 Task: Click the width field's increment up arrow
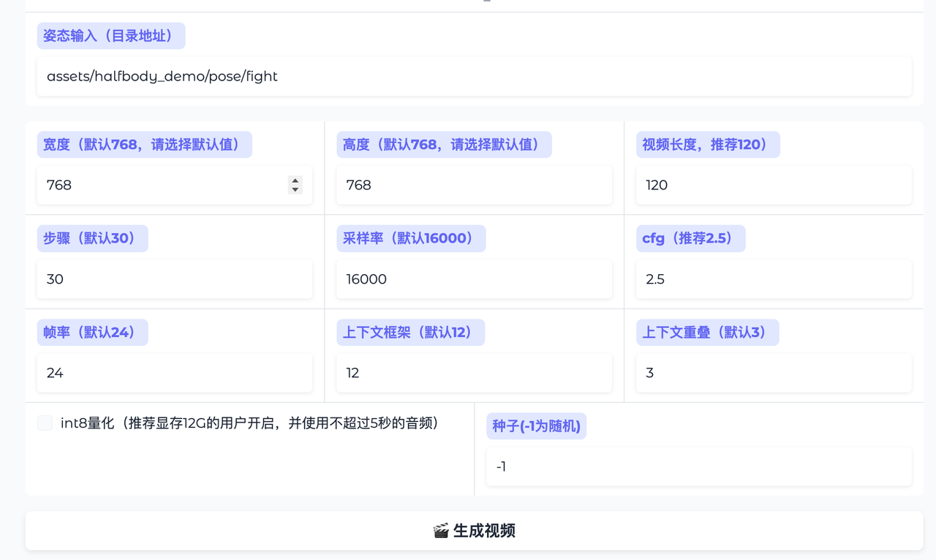pos(295,180)
